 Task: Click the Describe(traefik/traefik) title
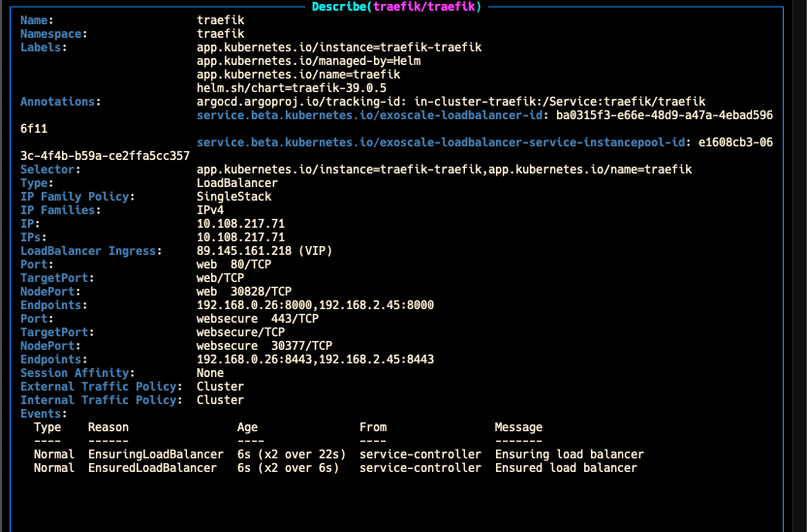396,7
